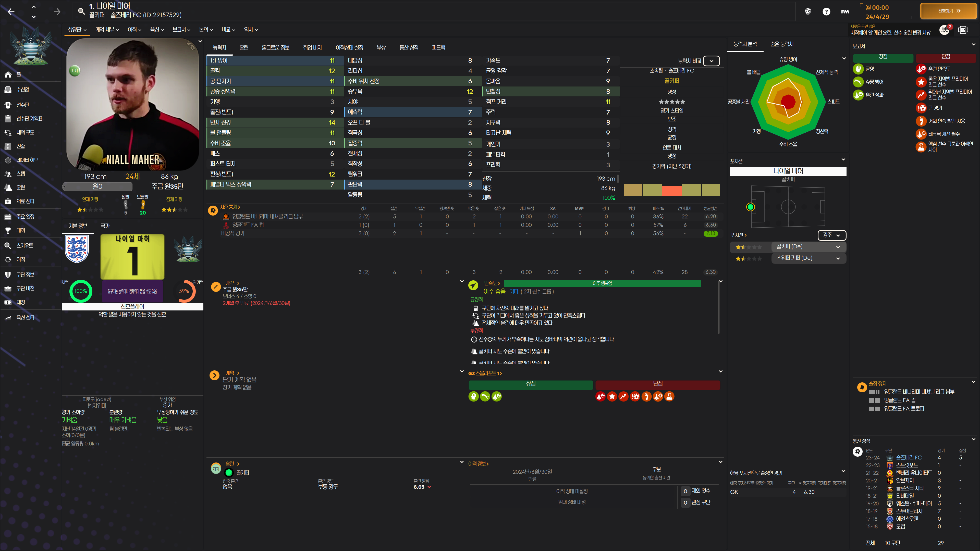The width and height of the screenshot is (980, 551).
Task: Open 의료 센터 sidebar icon
Action: click(x=8, y=201)
